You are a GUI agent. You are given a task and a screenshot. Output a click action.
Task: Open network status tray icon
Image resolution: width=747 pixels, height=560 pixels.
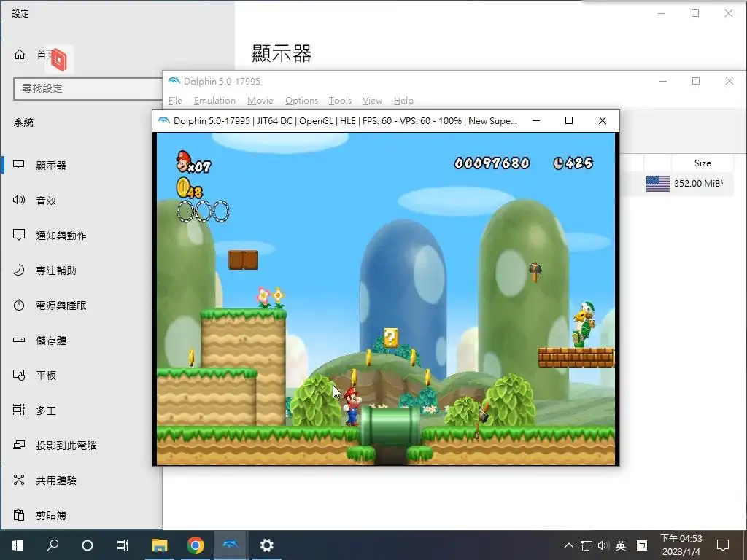click(587, 545)
